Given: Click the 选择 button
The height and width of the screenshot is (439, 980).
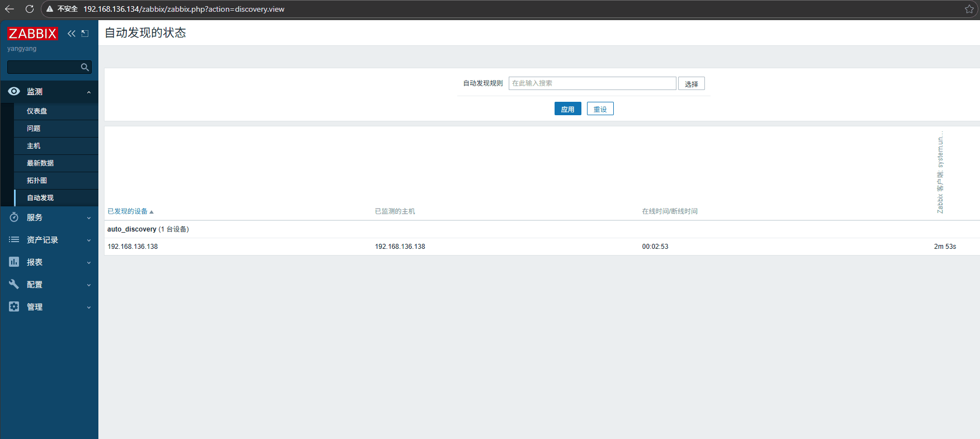Looking at the screenshot, I should coord(692,84).
